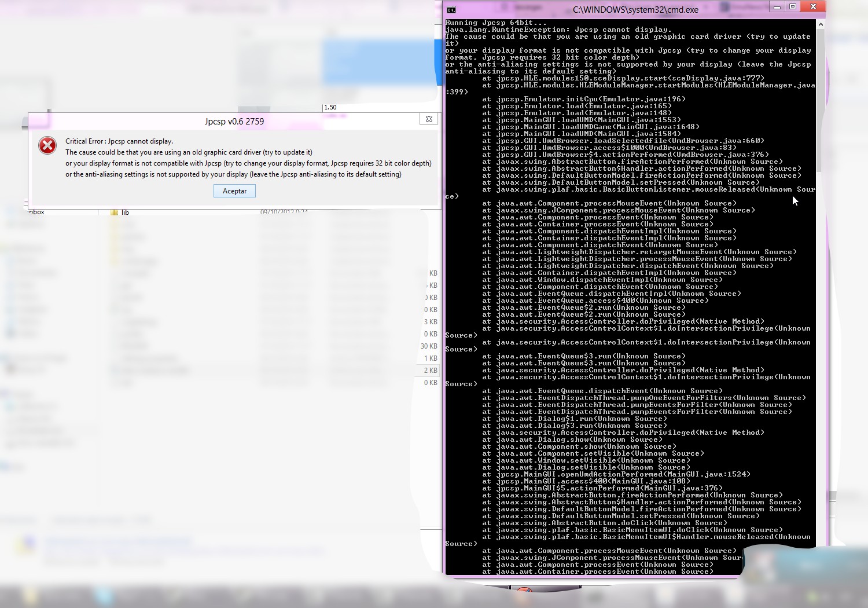Screen dimensions: 868x608
Task: Close the cmd.exe console window
Action: (x=813, y=7)
